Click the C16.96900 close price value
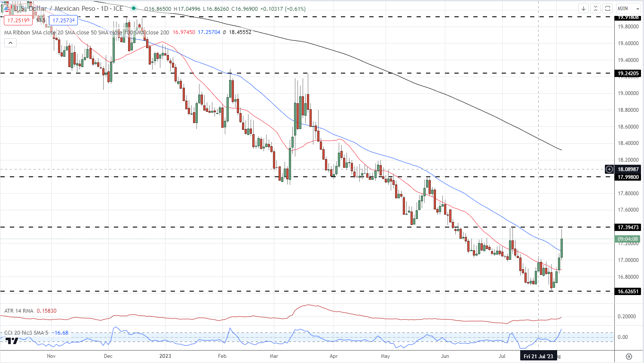The width and height of the screenshot is (644, 363). click(245, 9)
